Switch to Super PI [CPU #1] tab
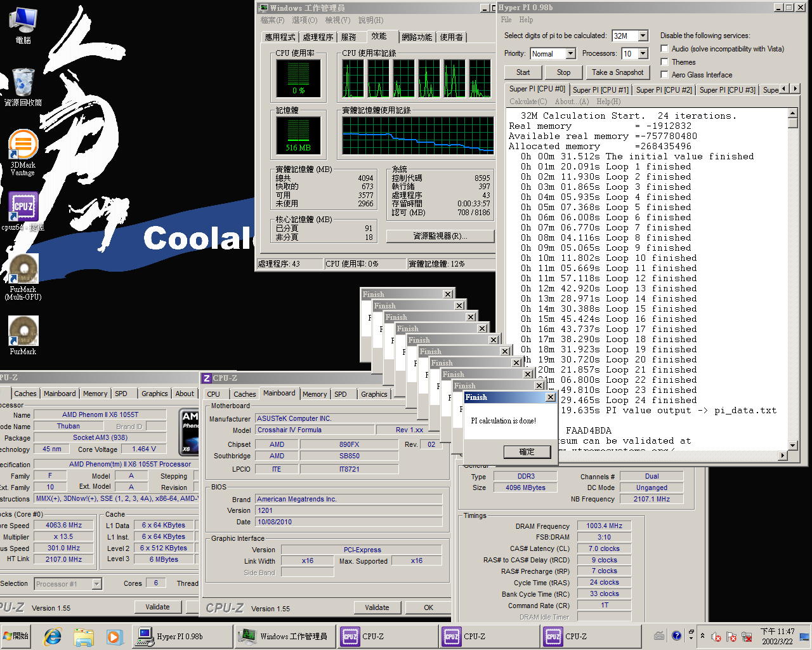 click(x=600, y=90)
